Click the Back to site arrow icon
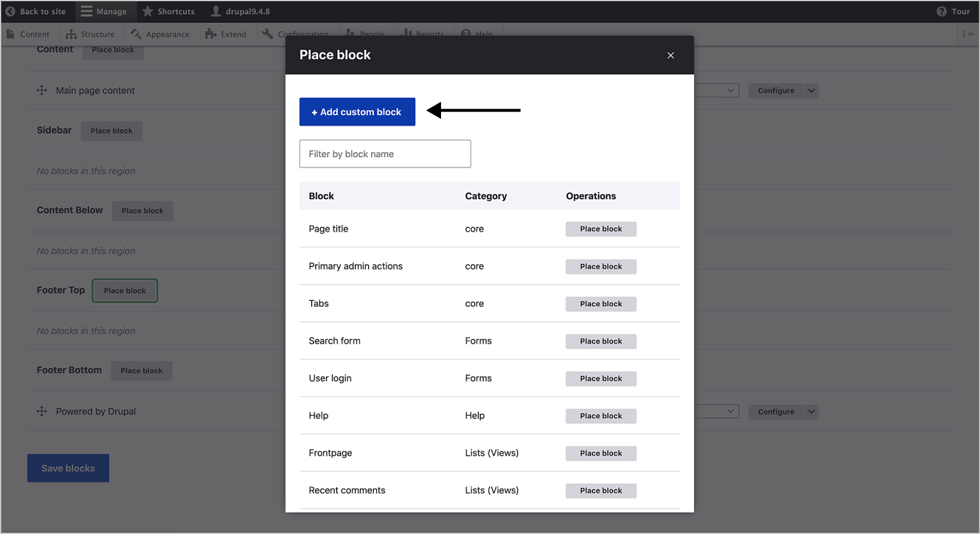Viewport: 980px width, 534px height. [10, 11]
